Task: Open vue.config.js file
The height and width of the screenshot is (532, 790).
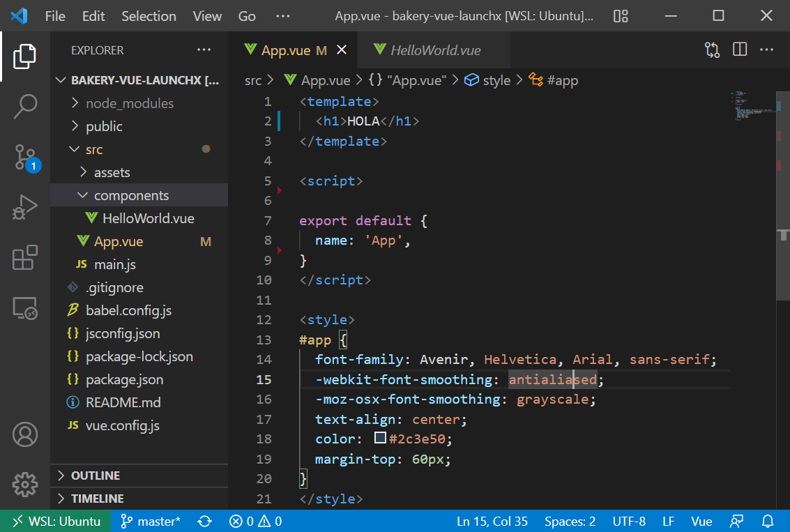Action: pyautogui.click(x=139, y=426)
